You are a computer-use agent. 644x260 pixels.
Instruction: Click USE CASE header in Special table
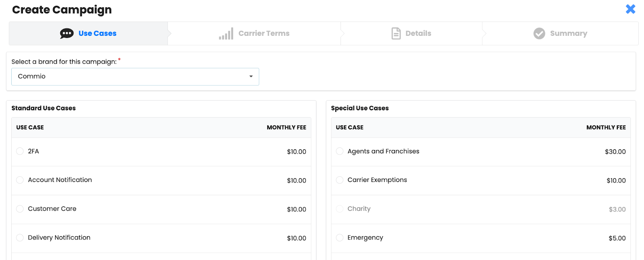click(x=350, y=128)
